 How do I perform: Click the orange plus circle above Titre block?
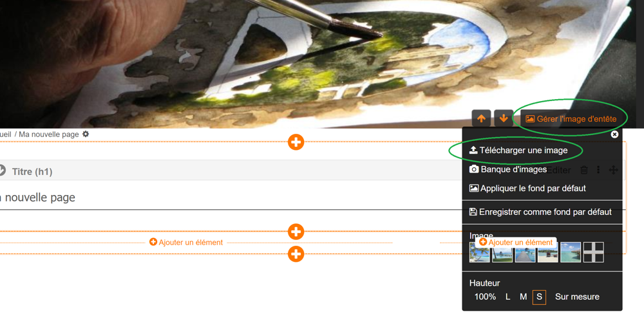(296, 142)
